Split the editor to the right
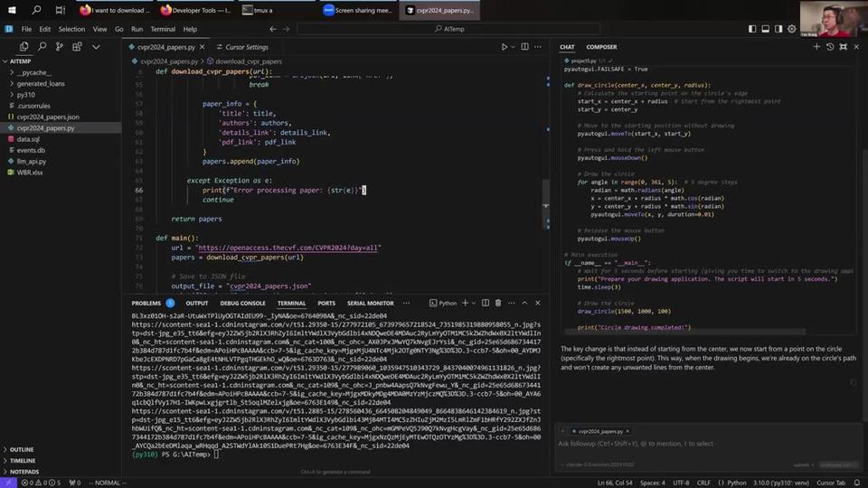This screenshot has height=488, width=868. pos(524,47)
